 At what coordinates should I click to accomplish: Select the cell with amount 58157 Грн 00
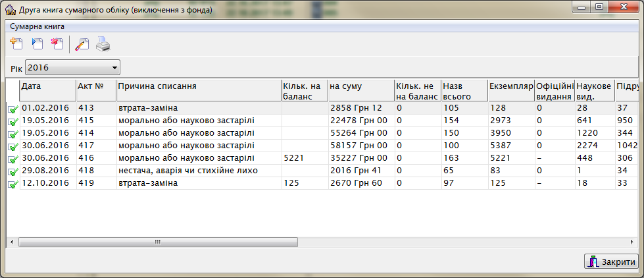359,146
